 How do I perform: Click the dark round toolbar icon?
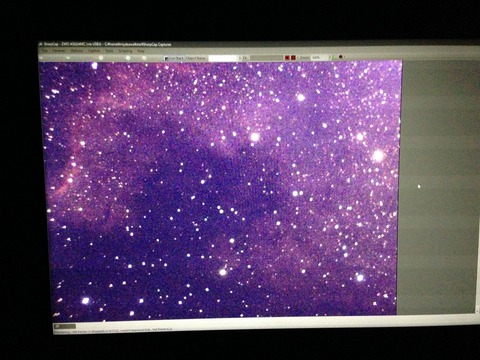click(x=341, y=57)
